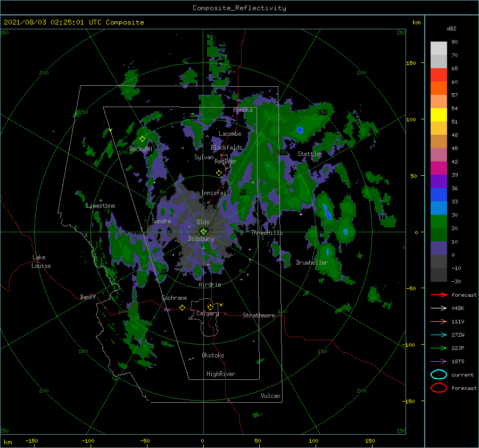Click the Composite_Reflectivity title text
Image resolution: width=479 pixels, height=448 pixels.
(x=240, y=8)
